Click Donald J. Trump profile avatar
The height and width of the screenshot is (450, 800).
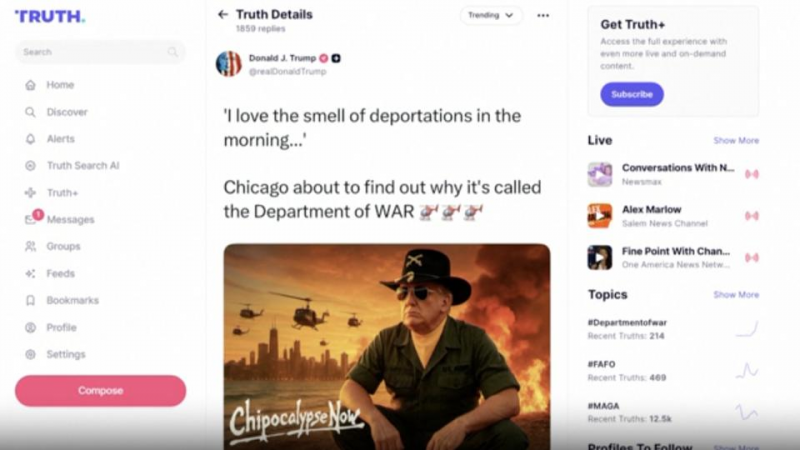(229, 64)
